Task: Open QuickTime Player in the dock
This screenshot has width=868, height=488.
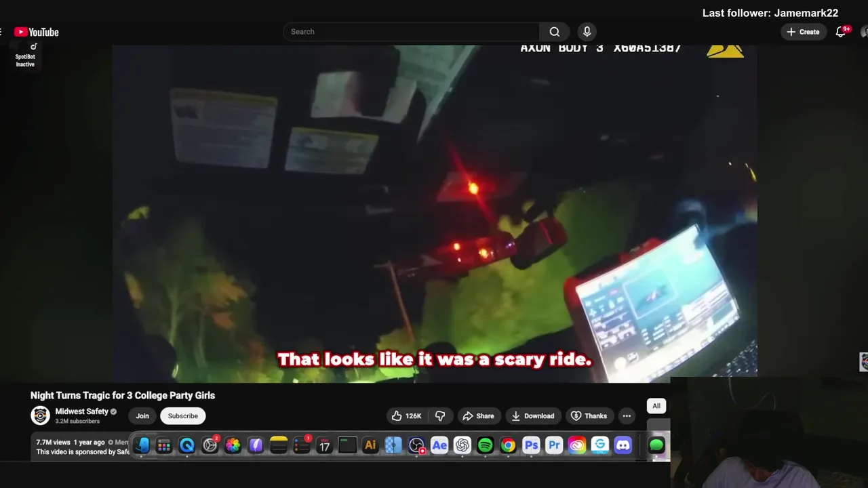Action: coord(187,445)
